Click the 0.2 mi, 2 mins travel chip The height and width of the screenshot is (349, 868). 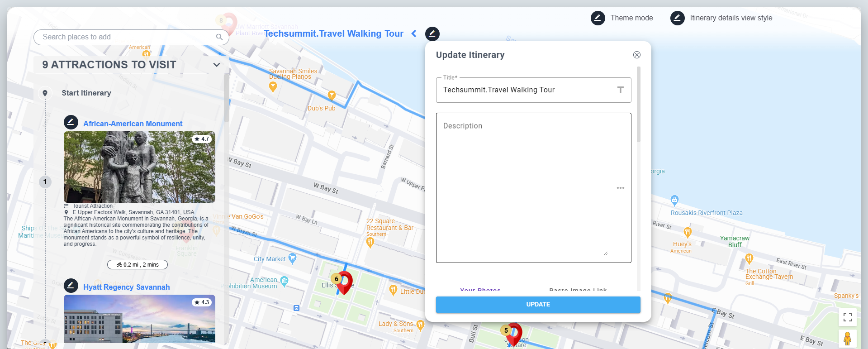click(x=138, y=265)
